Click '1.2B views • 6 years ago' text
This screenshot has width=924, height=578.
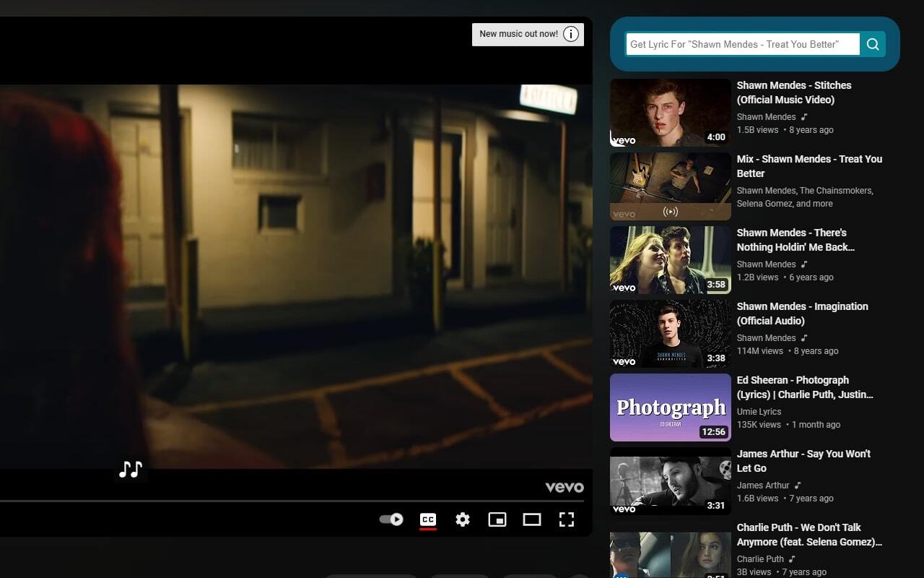[x=785, y=277]
